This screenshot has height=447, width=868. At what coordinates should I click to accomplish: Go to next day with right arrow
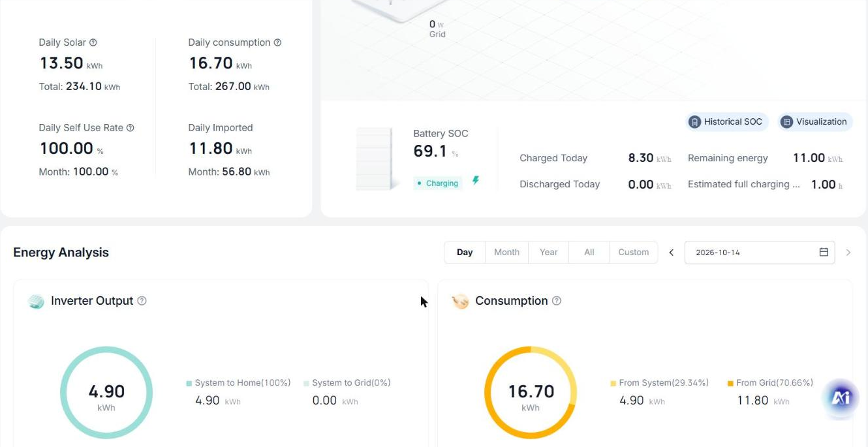(848, 253)
